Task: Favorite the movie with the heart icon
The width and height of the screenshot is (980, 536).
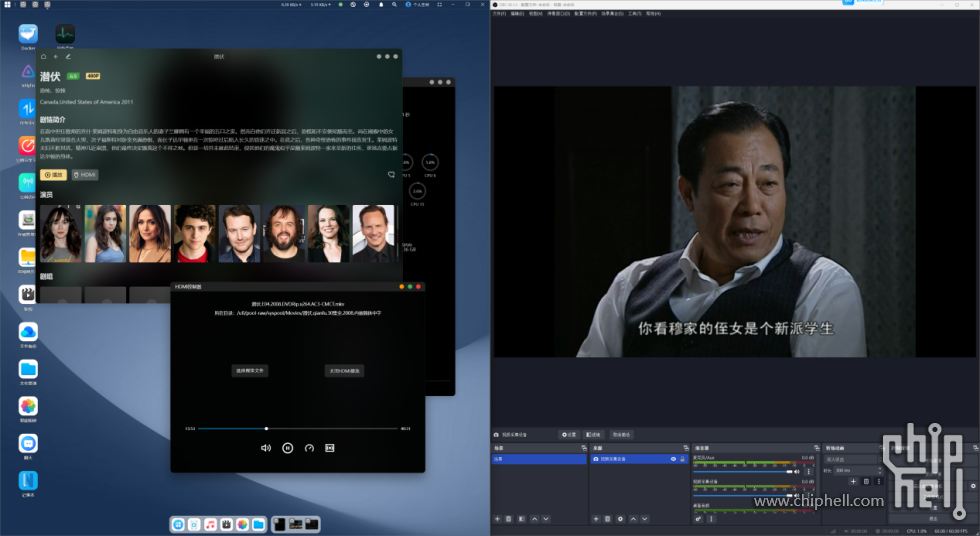Action: click(x=391, y=175)
